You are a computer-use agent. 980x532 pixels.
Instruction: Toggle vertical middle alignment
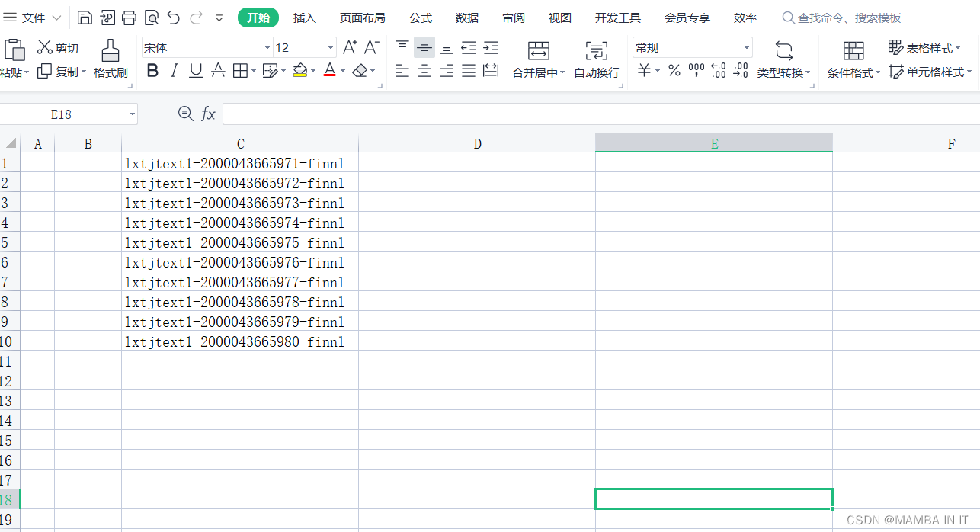click(424, 47)
